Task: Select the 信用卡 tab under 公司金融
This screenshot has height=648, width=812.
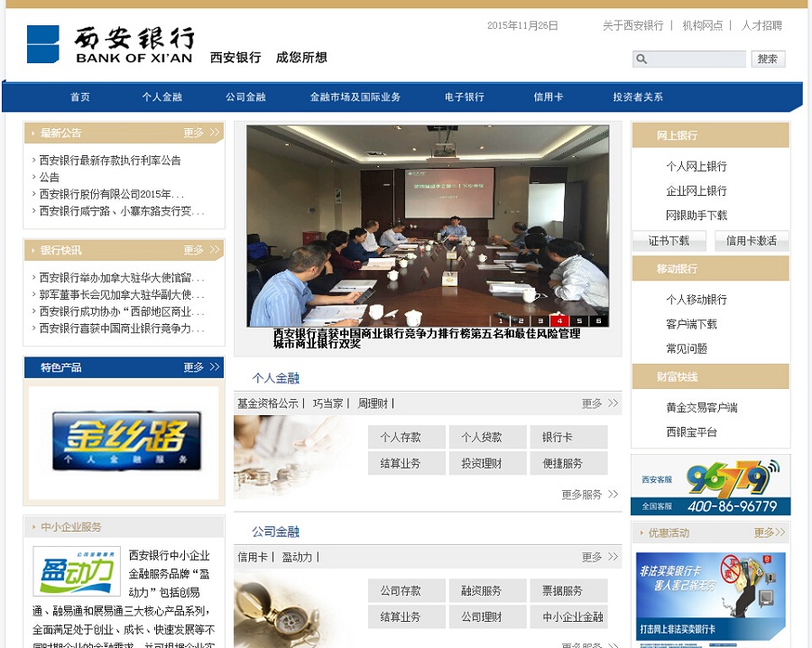Action: (253, 557)
